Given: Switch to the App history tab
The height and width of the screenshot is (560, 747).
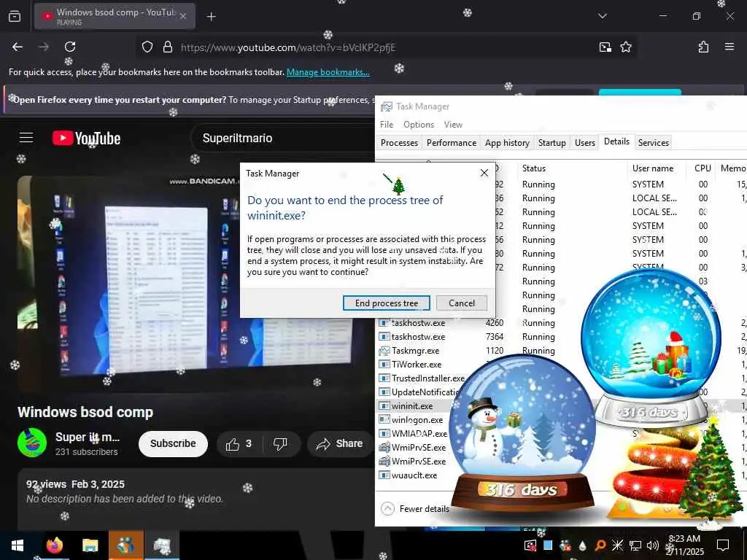Looking at the screenshot, I should coord(507,142).
